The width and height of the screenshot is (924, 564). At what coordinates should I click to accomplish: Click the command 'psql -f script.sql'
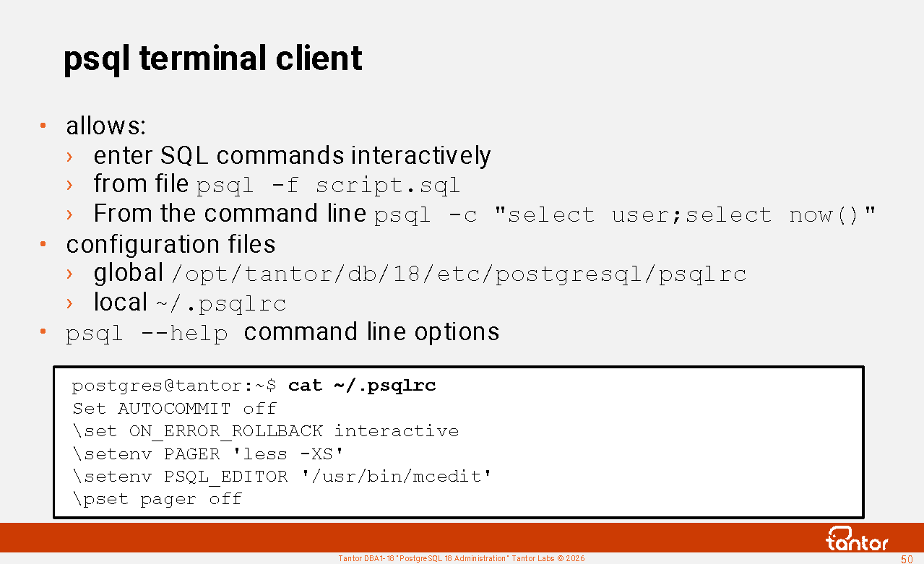point(329,186)
